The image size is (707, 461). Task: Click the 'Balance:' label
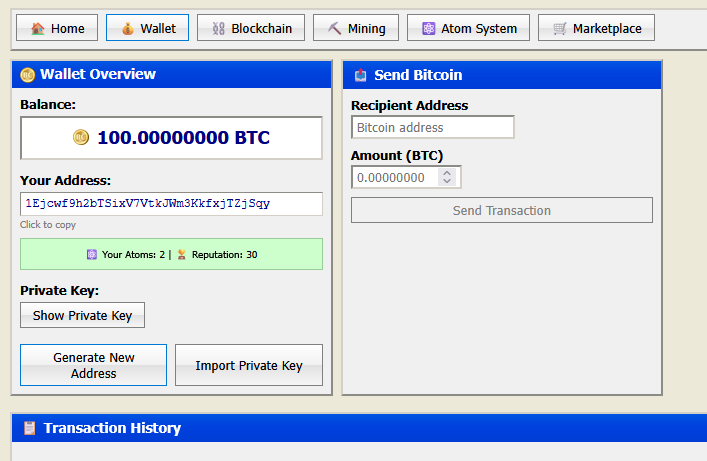48,105
